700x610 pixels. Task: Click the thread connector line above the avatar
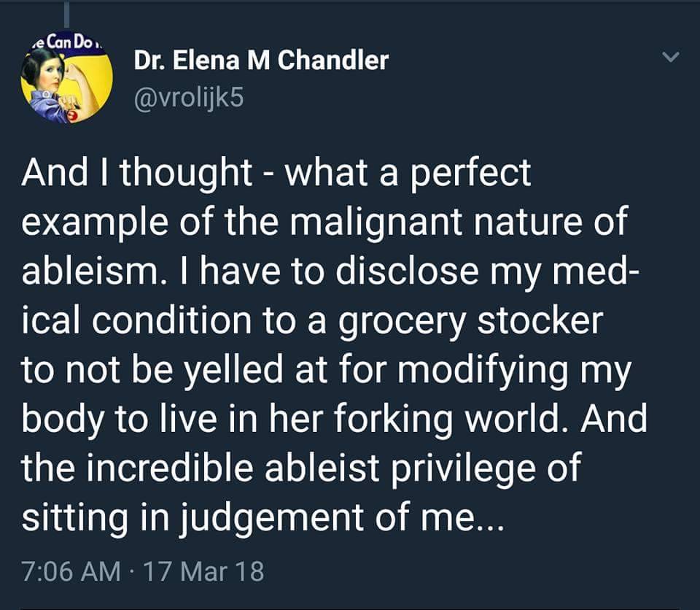[66, 15]
